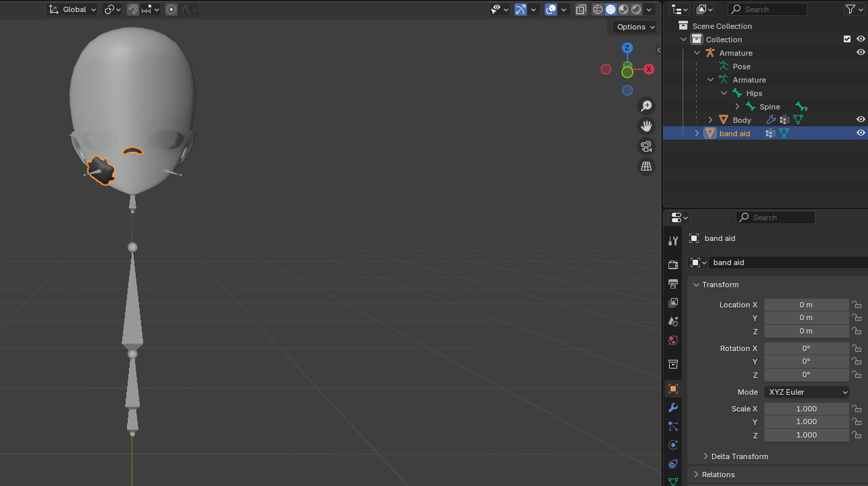The height and width of the screenshot is (486, 868).
Task: Lock the Scale X field
Action: click(x=857, y=409)
